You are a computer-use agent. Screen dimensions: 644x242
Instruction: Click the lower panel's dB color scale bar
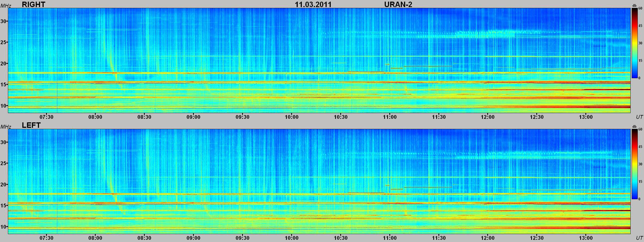(x=634, y=164)
